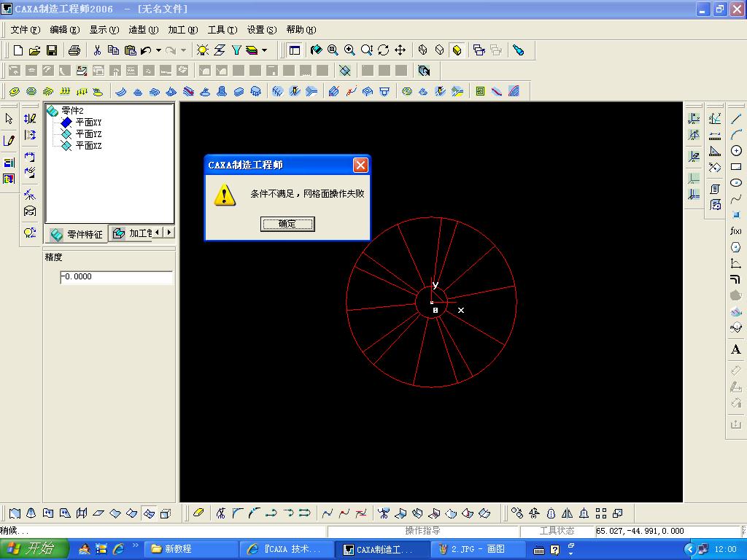Select the Ellipse drawing tool

tap(736, 183)
